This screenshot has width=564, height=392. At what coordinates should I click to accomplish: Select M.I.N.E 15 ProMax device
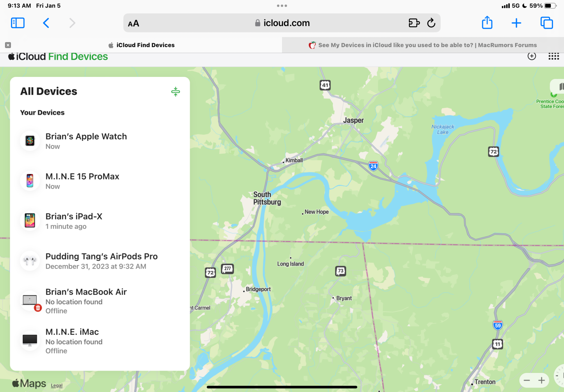pyautogui.click(x=100, y=181)
